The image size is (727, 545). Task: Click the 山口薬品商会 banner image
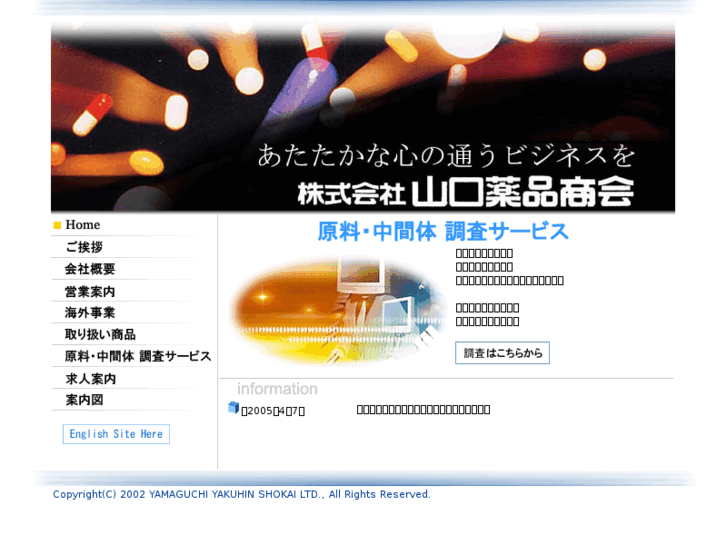[x=363, y=117]
